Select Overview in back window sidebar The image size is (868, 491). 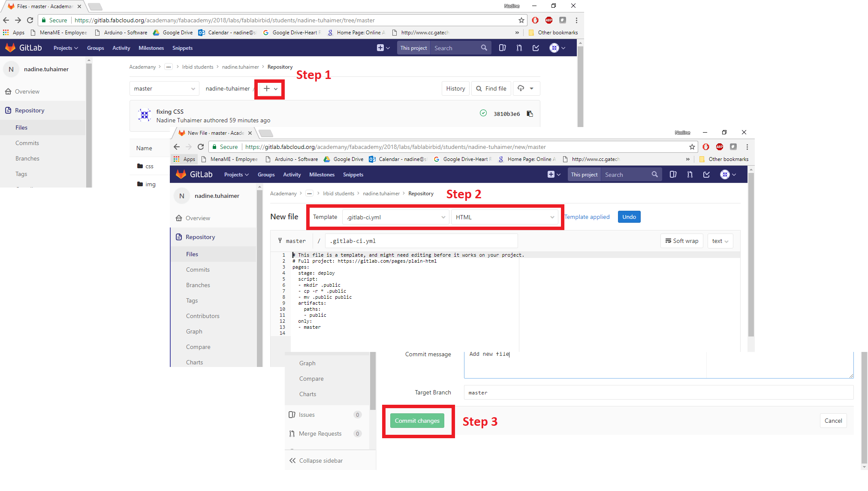(x=27, y=92)
